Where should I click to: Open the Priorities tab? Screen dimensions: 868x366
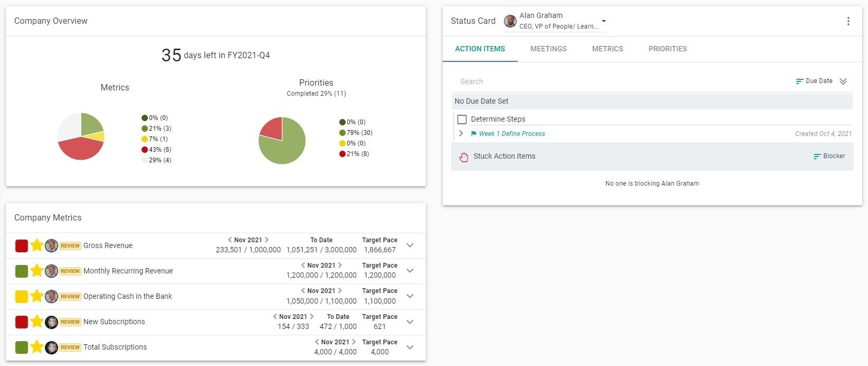667,49
